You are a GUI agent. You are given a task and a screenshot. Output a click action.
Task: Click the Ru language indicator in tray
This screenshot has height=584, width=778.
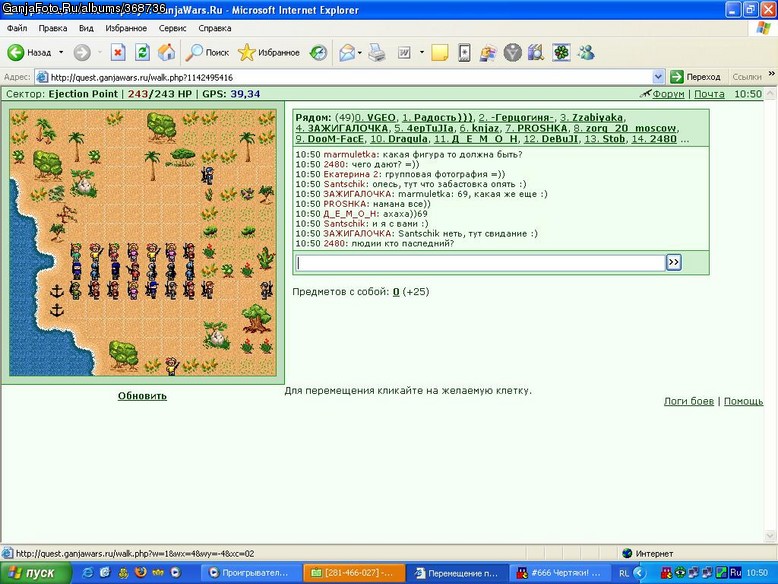pyautogui.click(x=735, y=573)
